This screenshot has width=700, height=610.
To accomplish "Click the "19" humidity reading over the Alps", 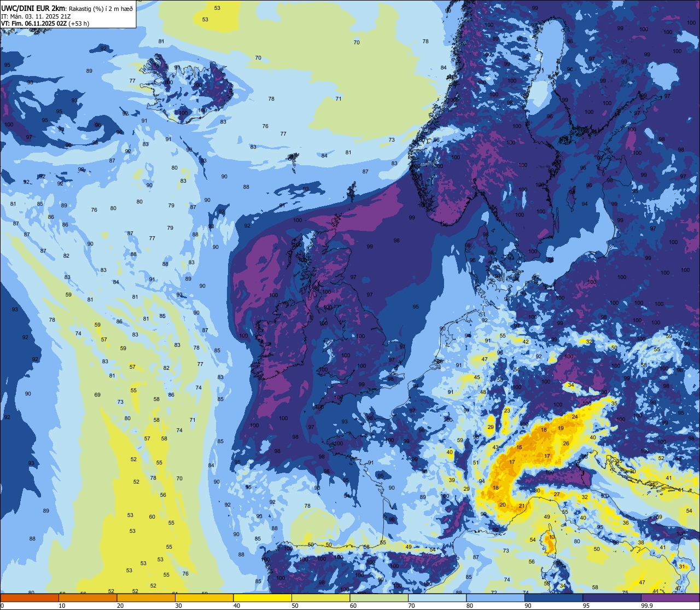I will pyautogui.click(x=561, y=428).
